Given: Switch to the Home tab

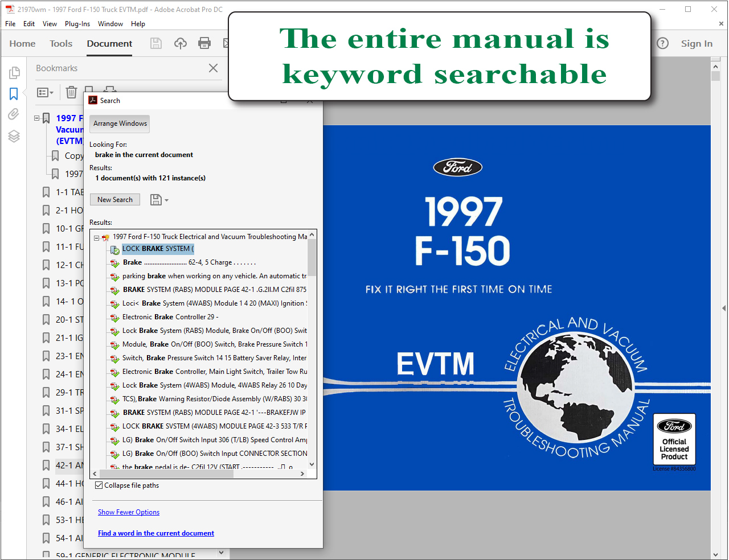Looking at the screenshot, I should tap(22, 43).
